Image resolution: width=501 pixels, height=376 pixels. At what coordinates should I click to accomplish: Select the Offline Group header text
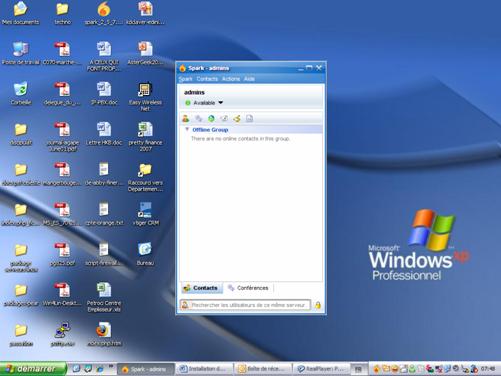point(210,130)
